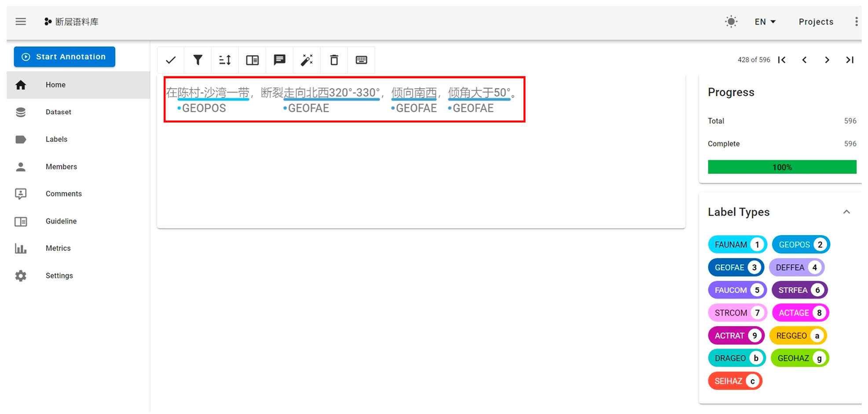The width and height of the screenshot is (868, 414).
Task: Select the GEOHAZ label chip
Action: (800, 358)
